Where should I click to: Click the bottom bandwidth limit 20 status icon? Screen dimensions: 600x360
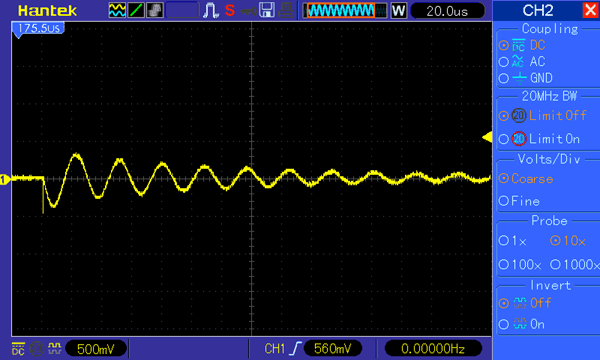37,349
